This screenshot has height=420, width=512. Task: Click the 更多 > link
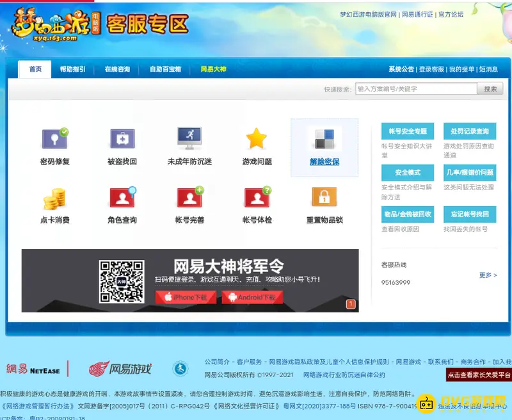pyautogui.click(x=488, y=275)
